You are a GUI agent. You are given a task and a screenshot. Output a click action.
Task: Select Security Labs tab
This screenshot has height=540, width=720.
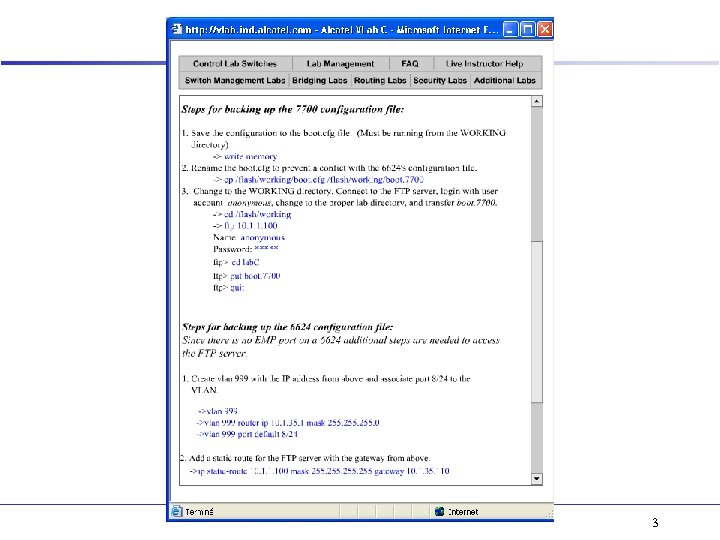pos(440,80)
